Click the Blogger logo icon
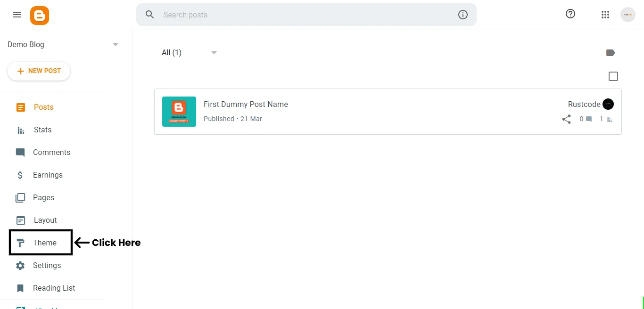This screenshot has height=309, width=644. [x=40, y=15]
